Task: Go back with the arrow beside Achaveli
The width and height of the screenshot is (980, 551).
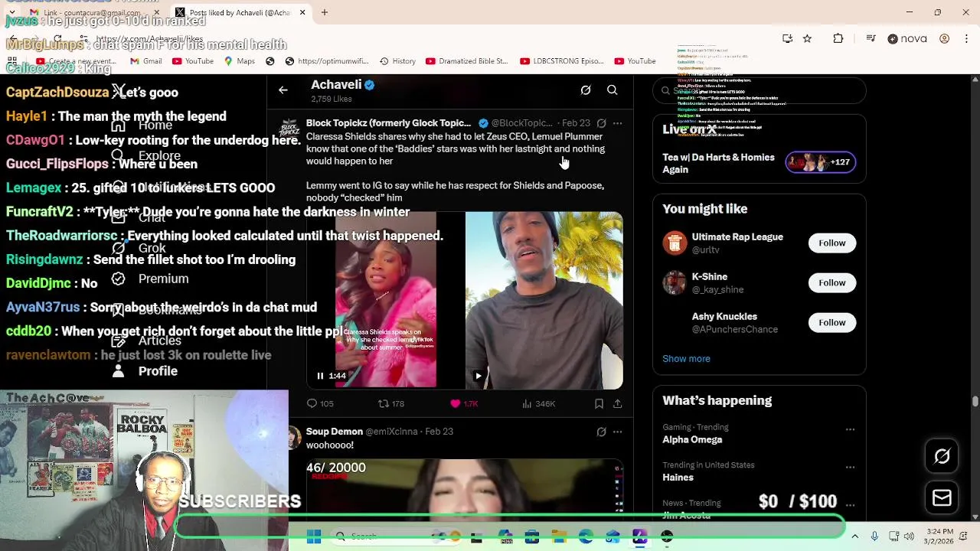Action: 283,90
